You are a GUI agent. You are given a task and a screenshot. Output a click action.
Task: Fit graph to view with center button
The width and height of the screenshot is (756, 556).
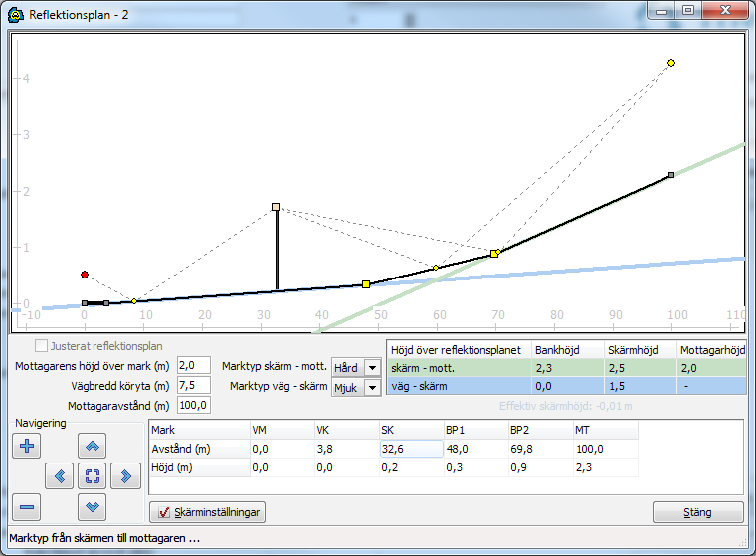tap(93, 476)
